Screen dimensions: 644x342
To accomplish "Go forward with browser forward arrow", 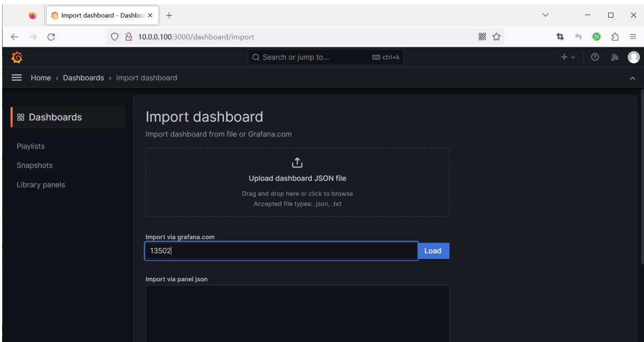I will 33,37.
